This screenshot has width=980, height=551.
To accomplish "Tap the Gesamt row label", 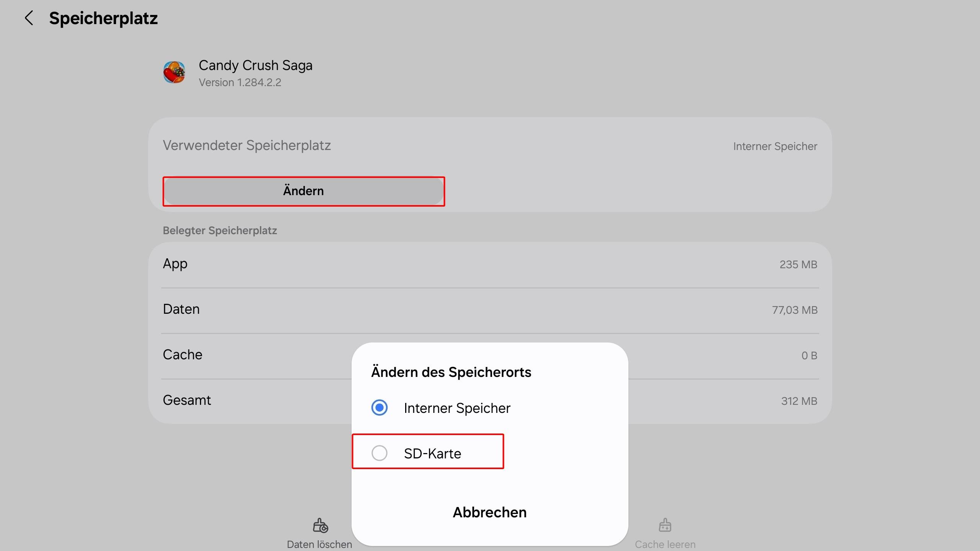I will click(187, 400).
